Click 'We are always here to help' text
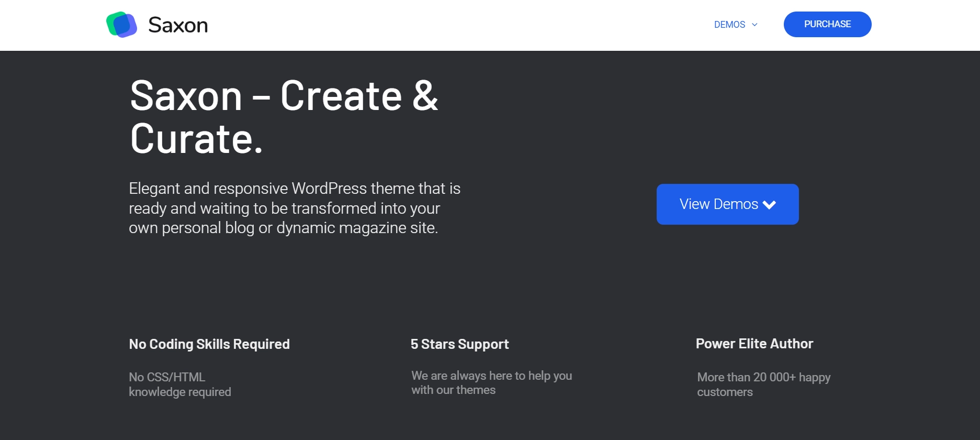Viewport: 980px width, 440px height. click(491, 382)
